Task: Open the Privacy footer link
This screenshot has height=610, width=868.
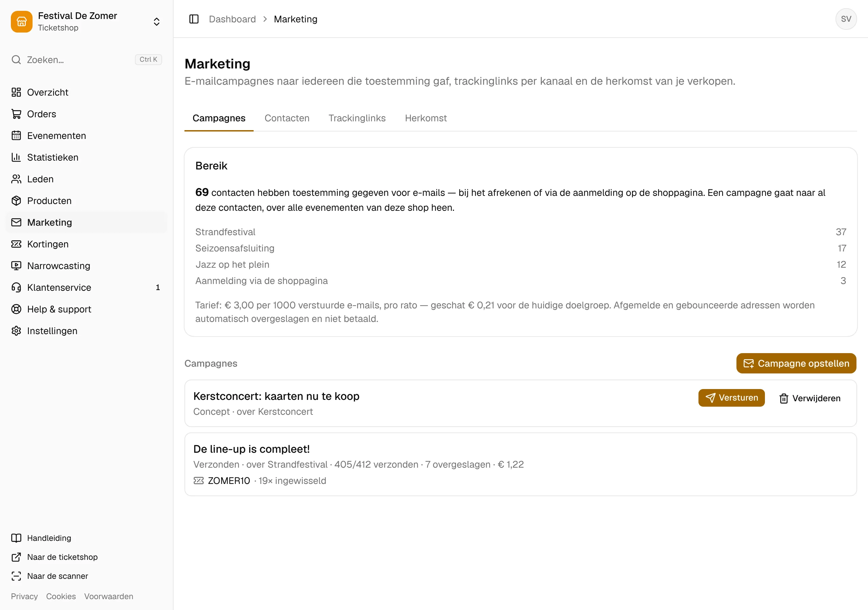Action: pos(24,596)
